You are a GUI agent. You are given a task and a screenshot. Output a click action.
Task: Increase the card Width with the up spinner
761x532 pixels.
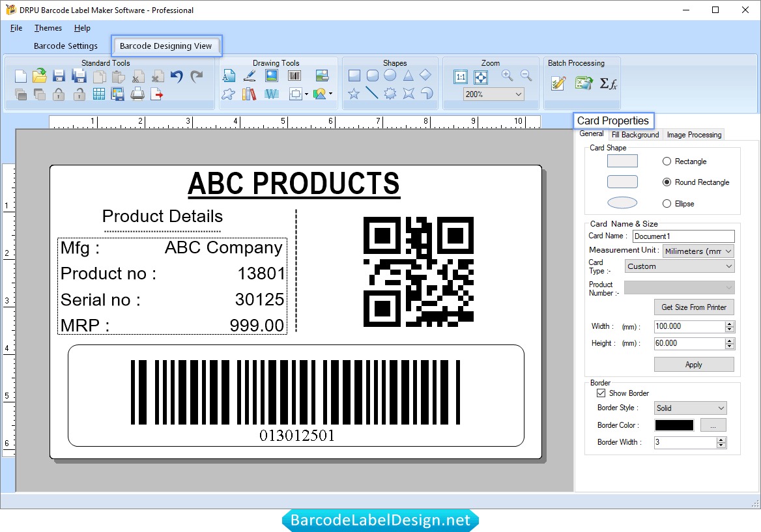730,324
